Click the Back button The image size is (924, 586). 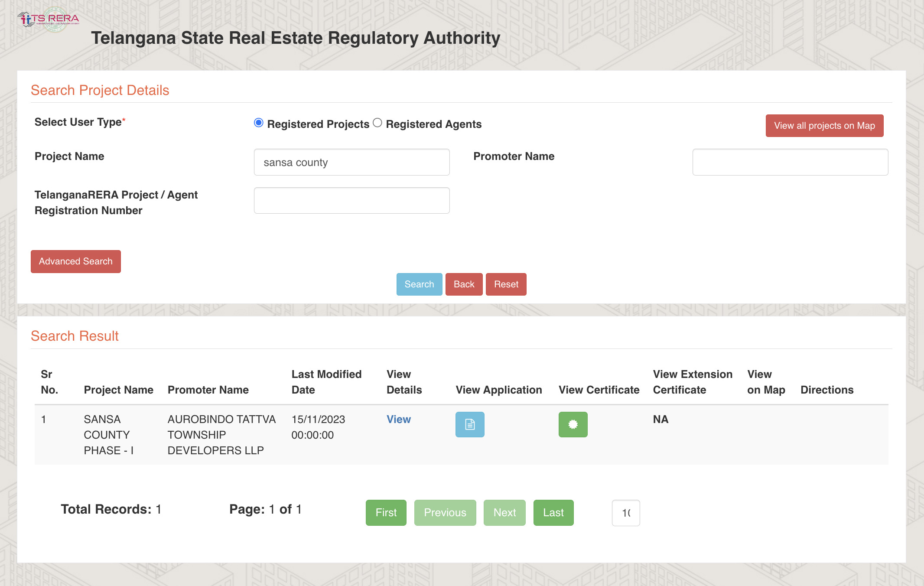click(464, 284)
